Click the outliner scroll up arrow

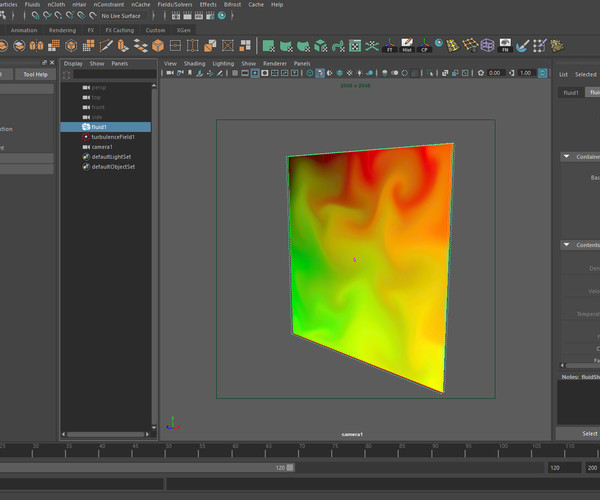tap(154, 85)
